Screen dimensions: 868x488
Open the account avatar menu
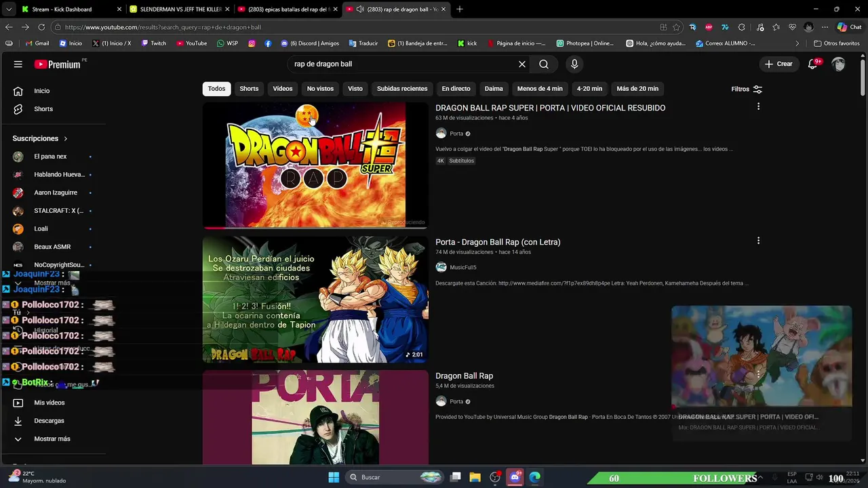(x=839, y=64)
